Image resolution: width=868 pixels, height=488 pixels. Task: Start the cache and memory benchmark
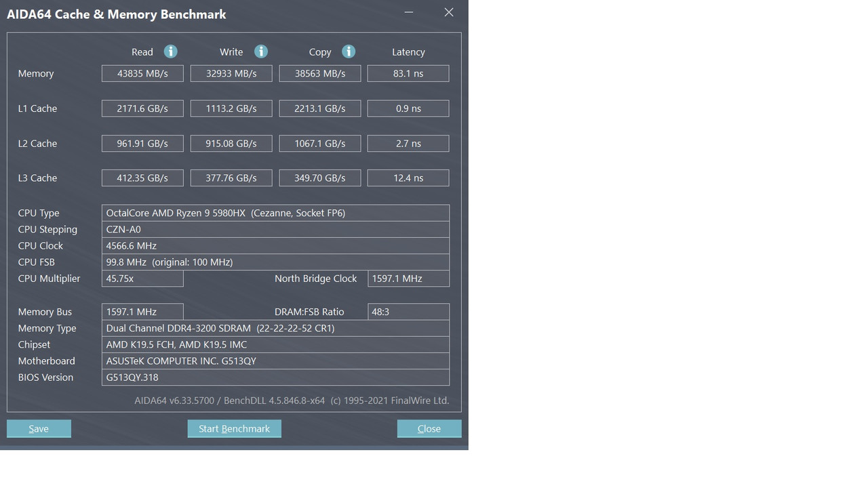234,428
